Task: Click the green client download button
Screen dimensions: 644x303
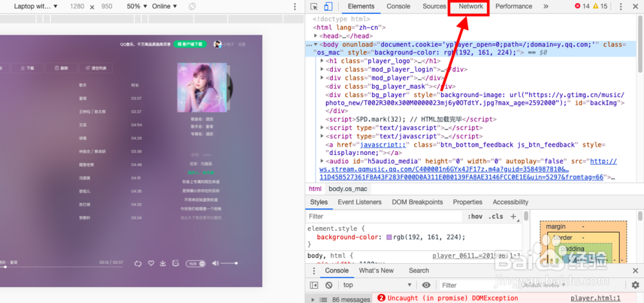Action: pyautogui.click(x=190, y=44)
